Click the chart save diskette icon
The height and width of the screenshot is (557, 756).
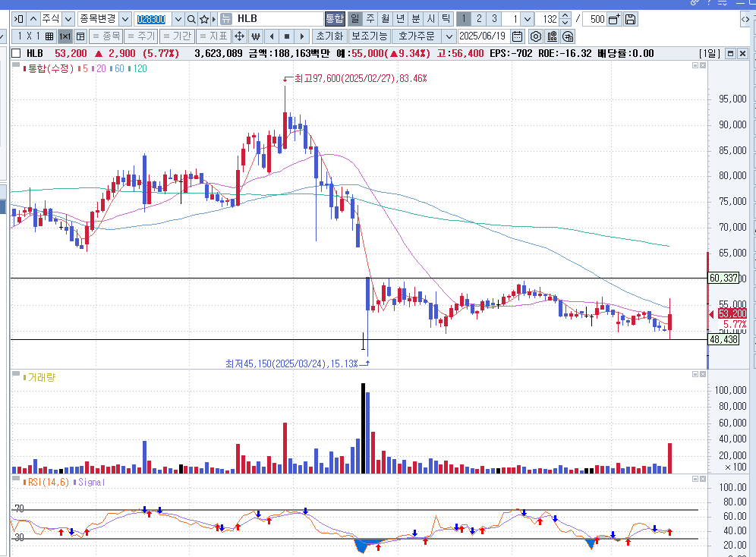pos(630,19)
